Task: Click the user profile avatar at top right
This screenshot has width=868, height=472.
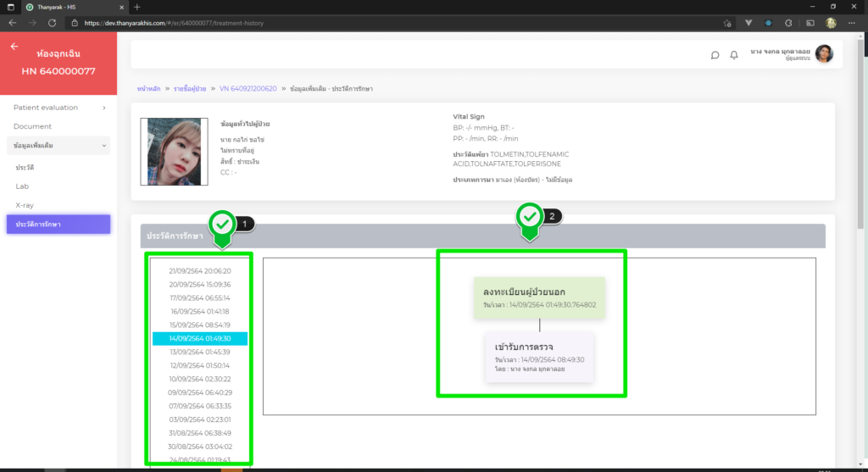Action: [824, 54]
